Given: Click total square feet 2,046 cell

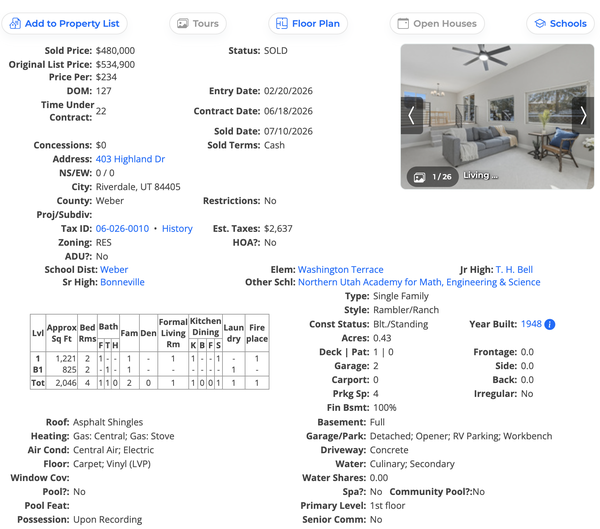Looking at the screenshot, I should click(62, 383).
